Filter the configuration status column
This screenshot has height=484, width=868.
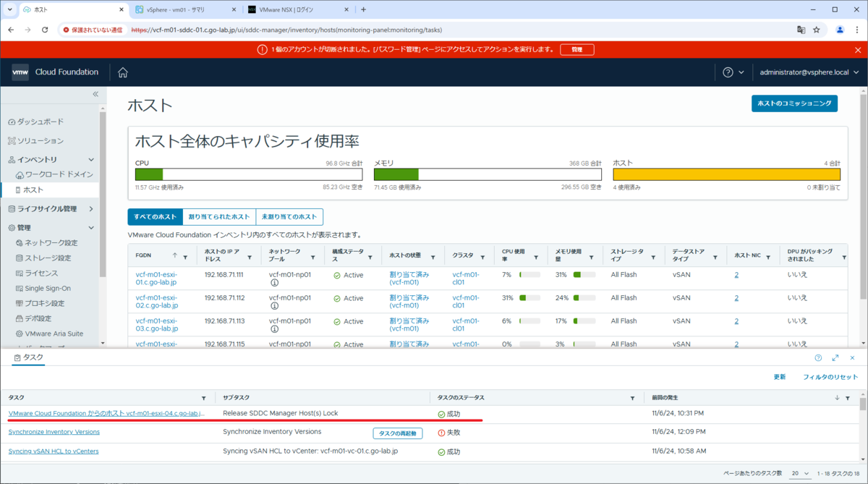tap(370, 257)
